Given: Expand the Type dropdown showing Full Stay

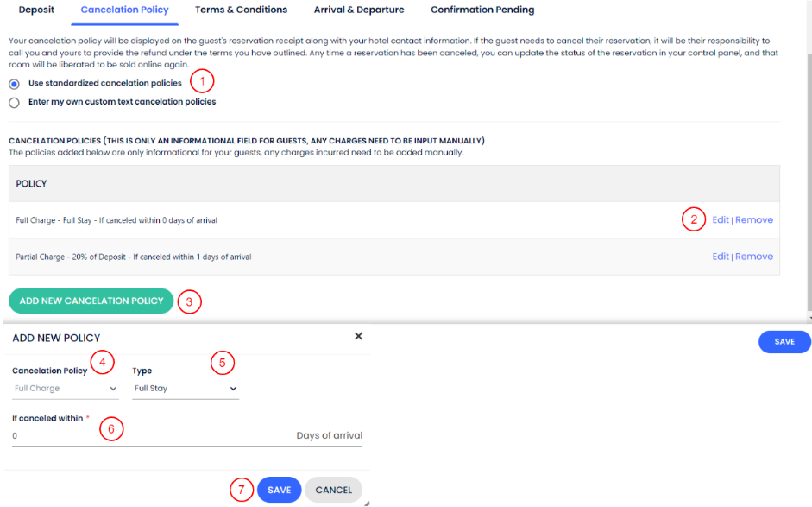Looking at the screenshot, I should pos(185,389).
